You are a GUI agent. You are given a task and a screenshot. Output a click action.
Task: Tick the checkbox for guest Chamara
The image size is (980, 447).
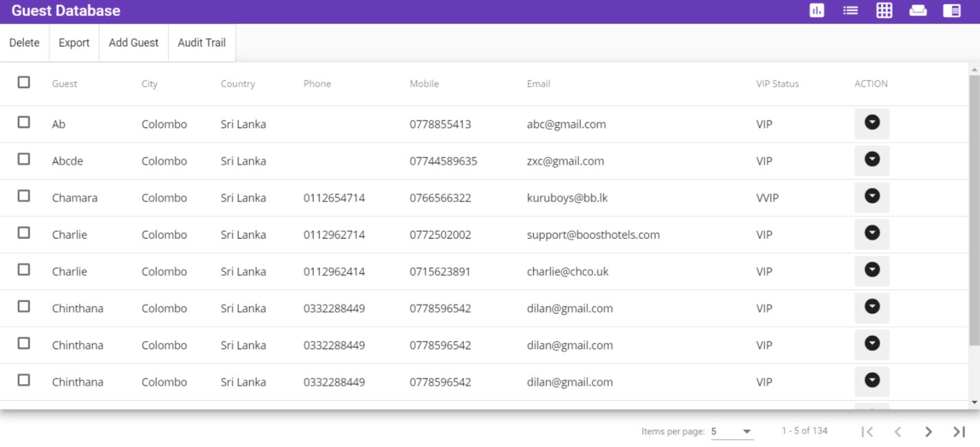click(24, 196)
